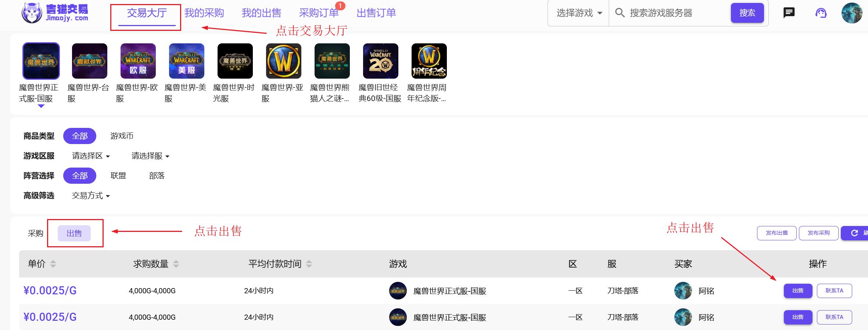Open the 采购订单 tab
The height and width of the screenshot is (330, 868).
coord(319,13)
